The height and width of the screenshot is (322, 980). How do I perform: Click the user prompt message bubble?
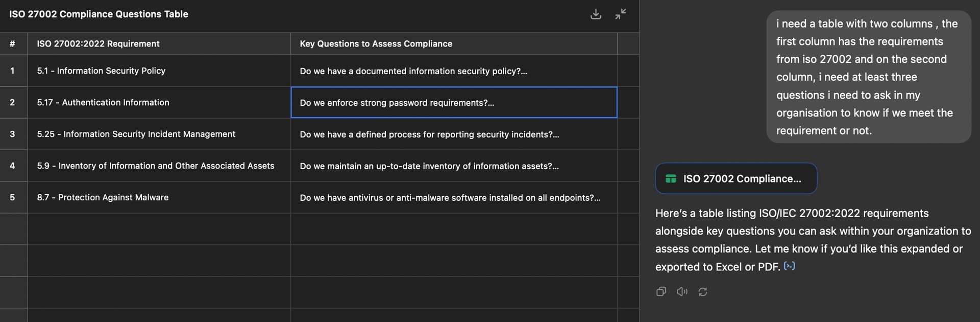pos(869,77)
